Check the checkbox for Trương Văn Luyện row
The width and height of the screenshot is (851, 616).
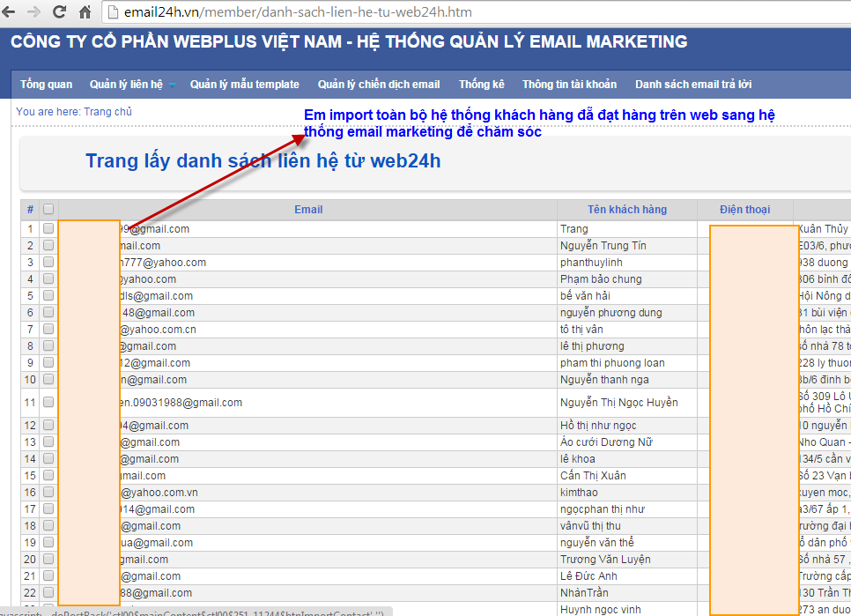coord(48,559)
